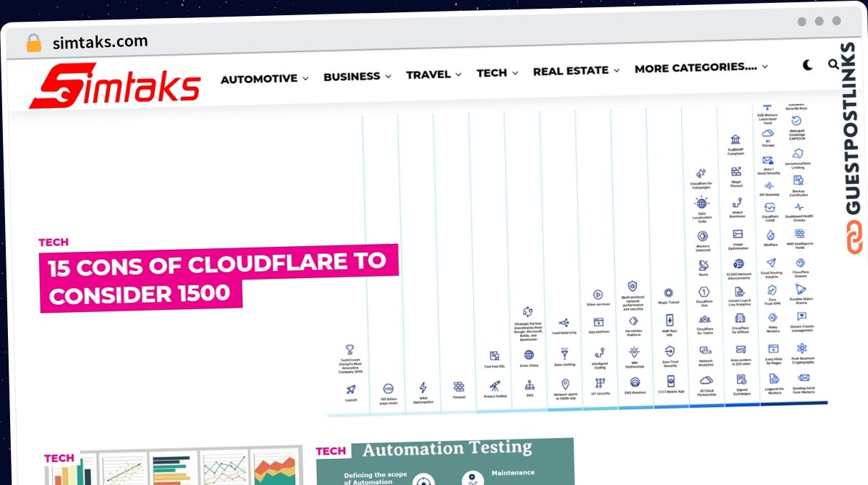The height and width of the screenshot is (485, 868).
Task: Open the charts and graphs thumbnail
Action: (x=174, y=467)
